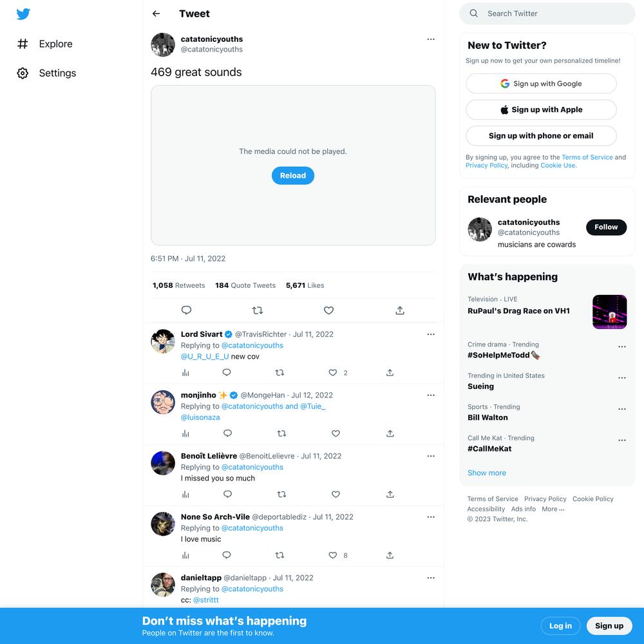Screen dimensions: 644x644
Task: Share the main tweet via share icon
Action: pos(400,310)
